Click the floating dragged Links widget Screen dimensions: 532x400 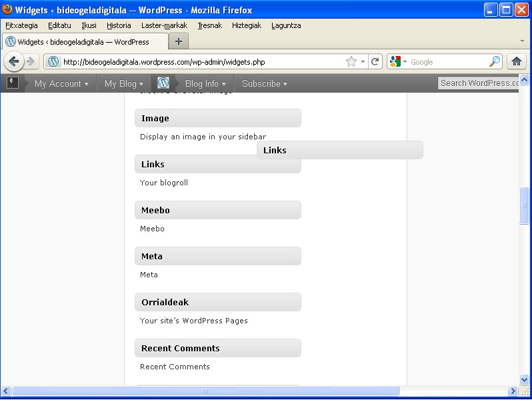coord(339,150)
